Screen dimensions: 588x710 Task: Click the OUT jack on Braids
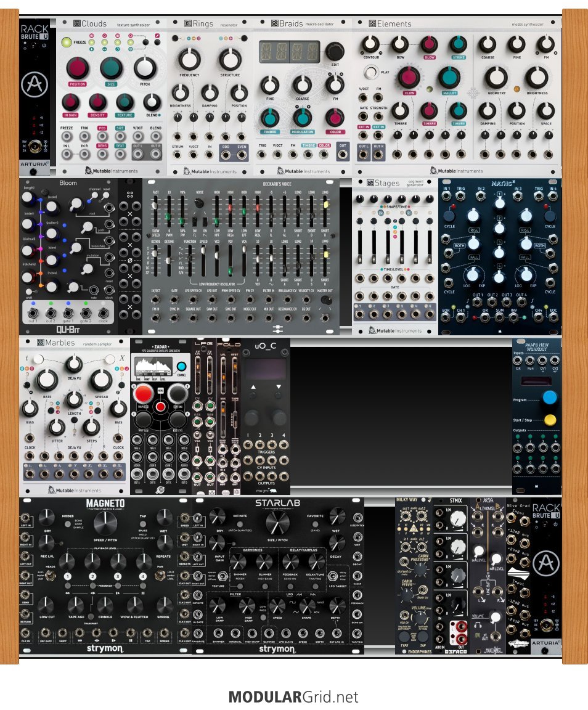pos(343,155)
